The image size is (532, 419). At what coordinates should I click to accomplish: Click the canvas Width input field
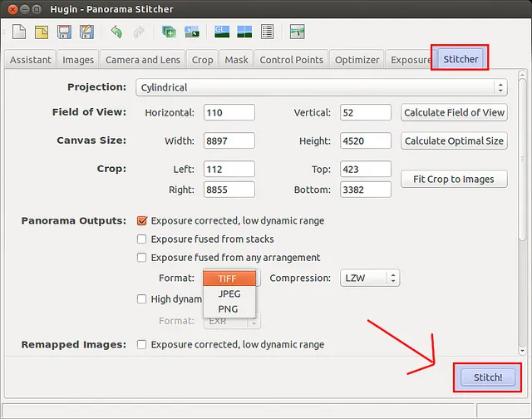point(229,140)
